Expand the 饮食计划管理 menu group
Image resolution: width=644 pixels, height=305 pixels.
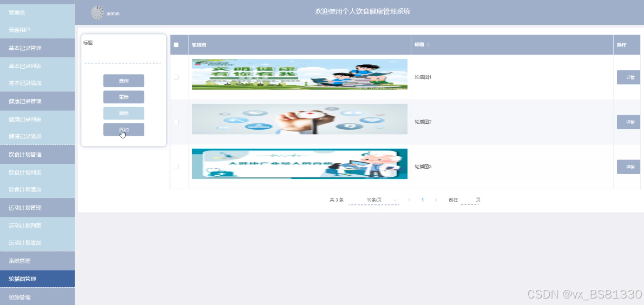tap(37, 155)
